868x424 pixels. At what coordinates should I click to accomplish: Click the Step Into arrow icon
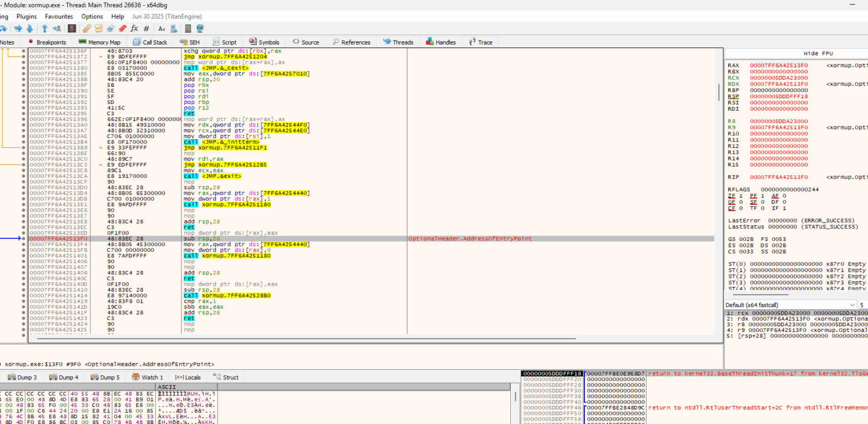[x=18, y=28]
